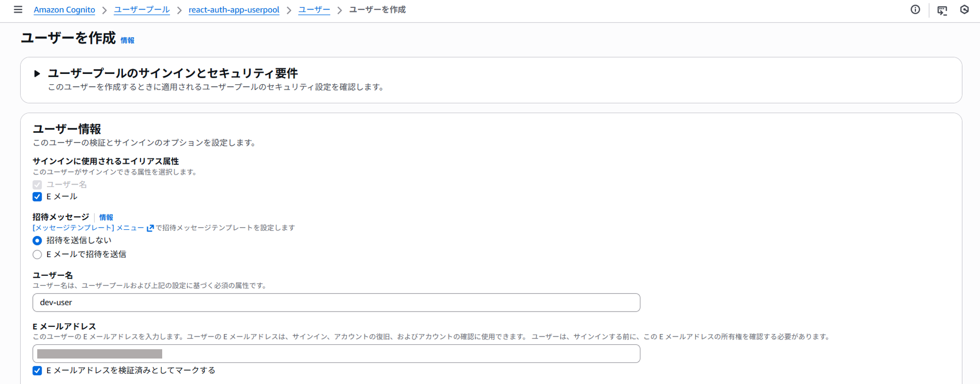Uncheck the E メール alias checkbox
This screenshot has width=980, height=384.
point(37,197)
